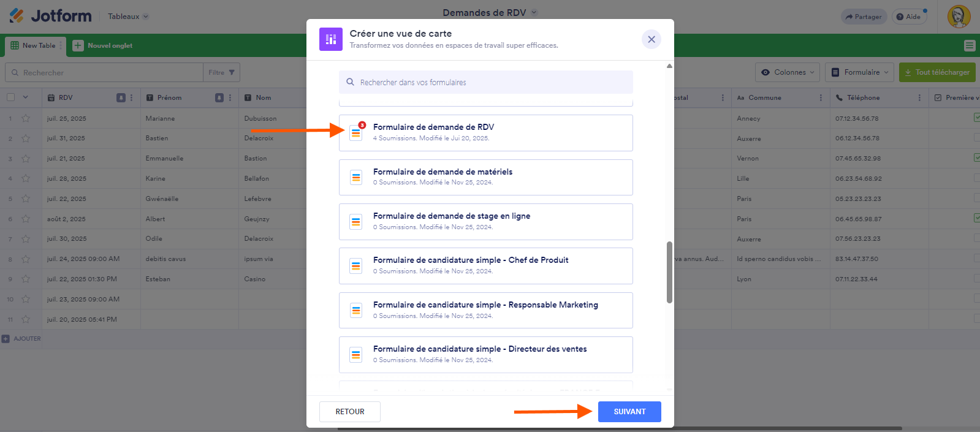Click the Formulaire de demande de matériels form icon
Screen dimensions: 980x432
point(356,178)
